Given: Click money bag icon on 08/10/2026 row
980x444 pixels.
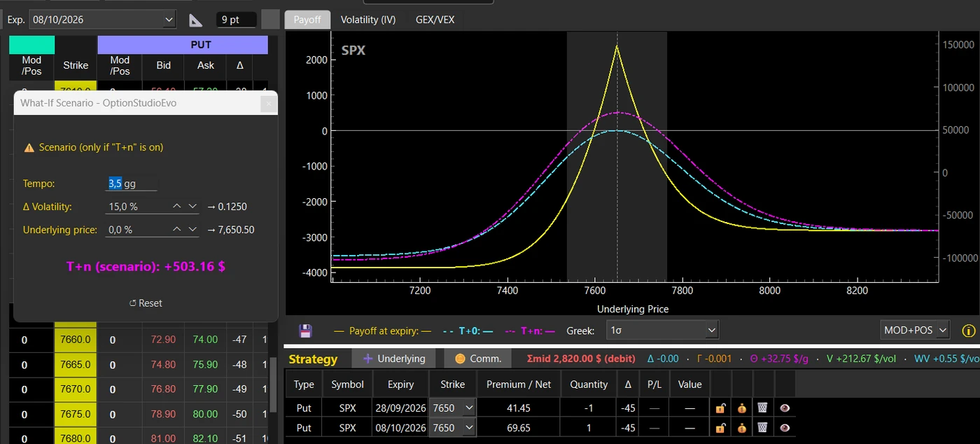Looking at the screenshot, I should point(741,427).
